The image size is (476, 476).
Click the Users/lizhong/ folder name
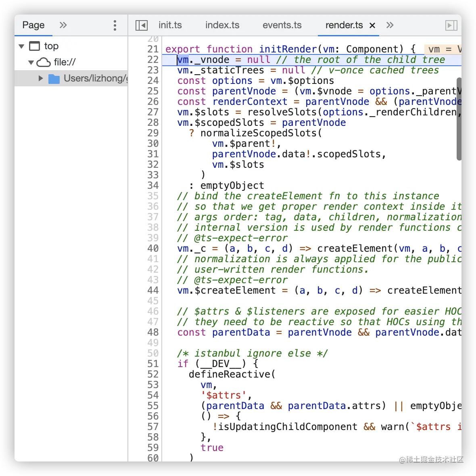tap(96, 78)
